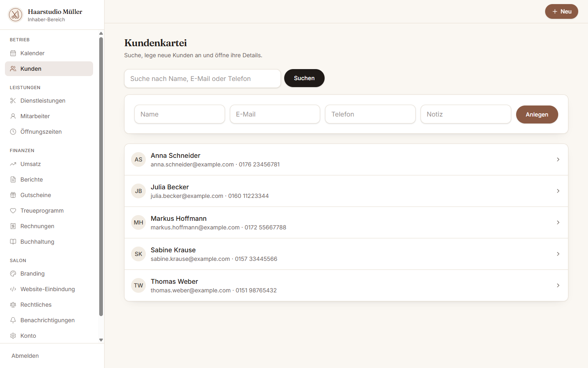Click the MH avatar of Markus Hoffmann

click(x=138, y=222)
